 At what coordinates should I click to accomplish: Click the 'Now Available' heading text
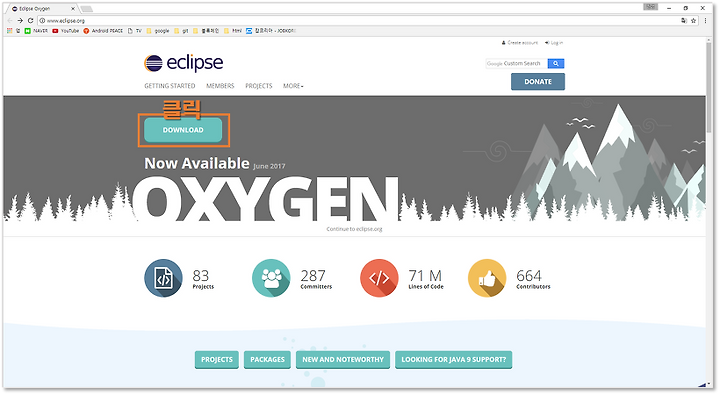(197, 164)
